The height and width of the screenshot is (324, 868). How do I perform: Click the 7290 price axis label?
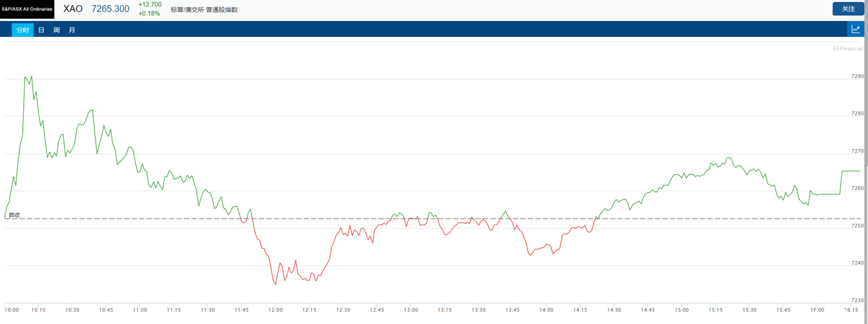pyautogui.click(x=857, y=77)
